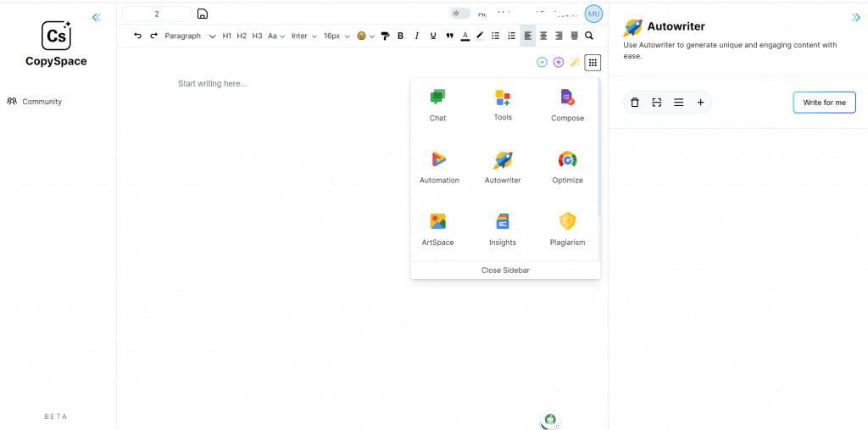
Task: Collapse the left CopySpace sidebar
Action: (97, 17)
